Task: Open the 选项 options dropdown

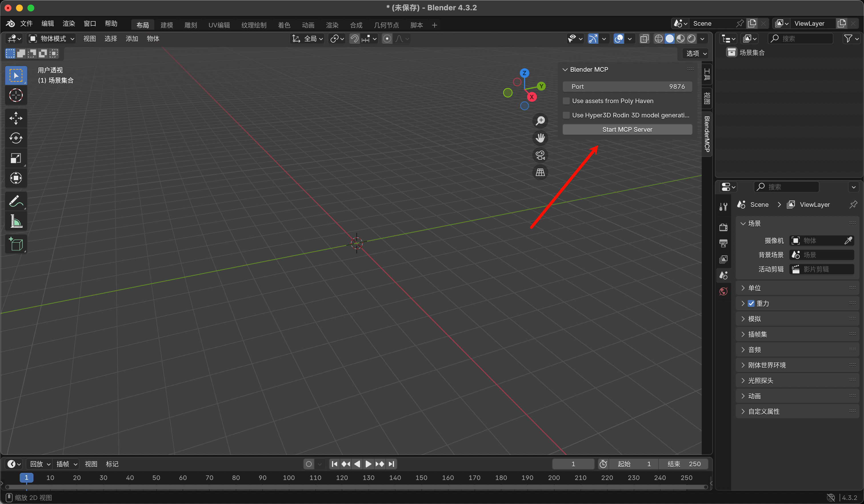Action: pyautogui.click(x=696, y=53)
